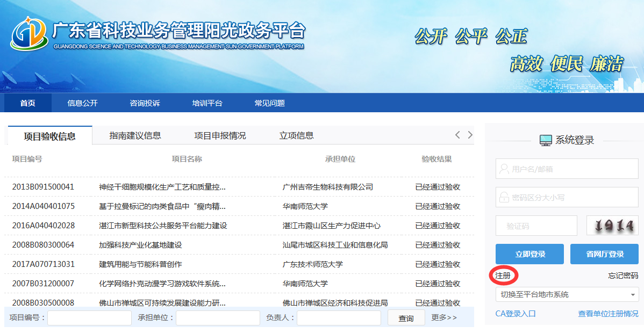Click 已经通过验收 in row 2017A070713031

coord(438,264)
